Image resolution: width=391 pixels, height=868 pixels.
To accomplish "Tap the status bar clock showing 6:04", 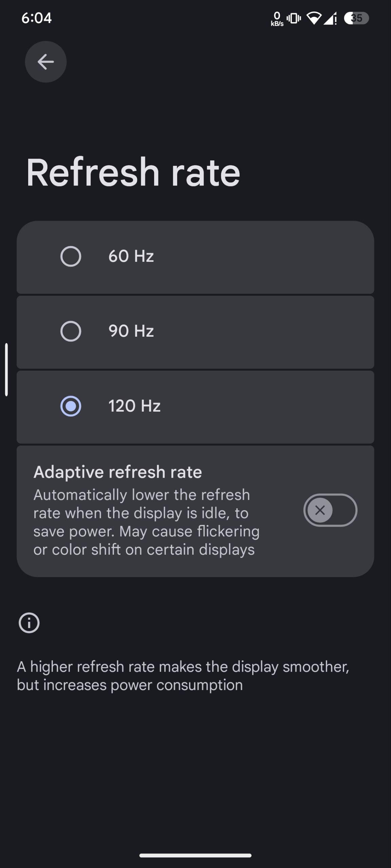I will 36,18.
